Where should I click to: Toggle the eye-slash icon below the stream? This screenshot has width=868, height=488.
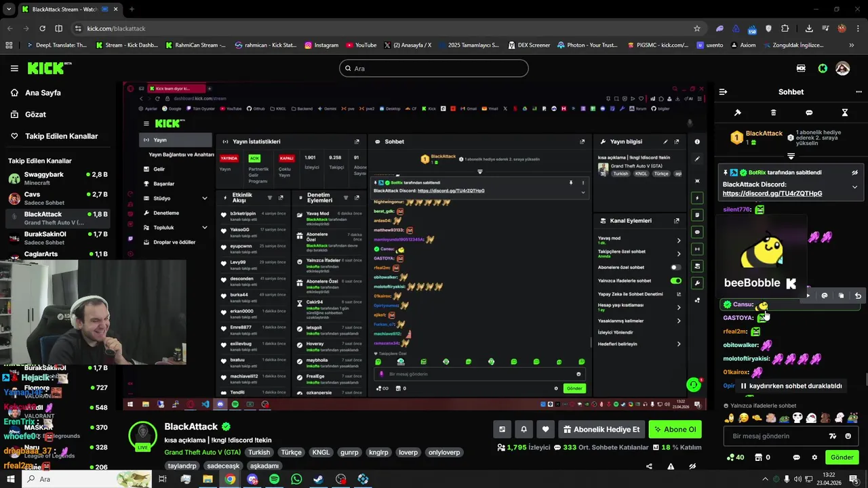[692, 466]
